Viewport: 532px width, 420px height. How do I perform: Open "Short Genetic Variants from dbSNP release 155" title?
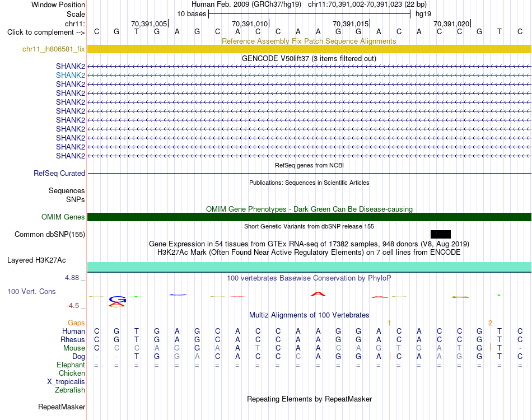click(x=309, y=226)
